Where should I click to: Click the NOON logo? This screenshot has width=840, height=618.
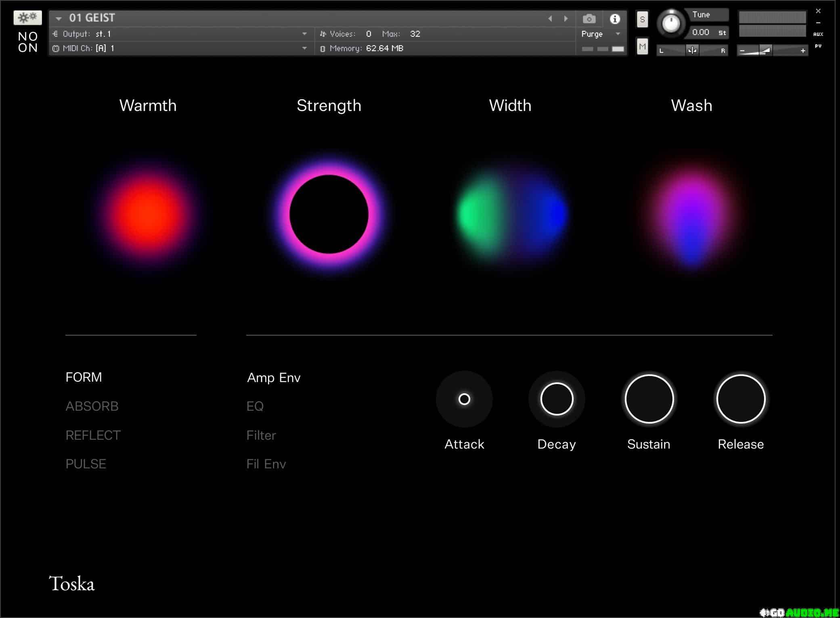point(28,42)
